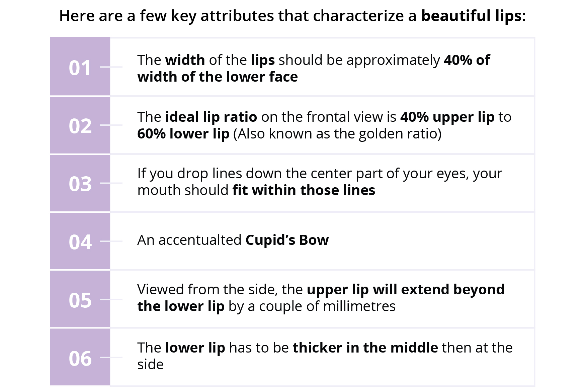
Task: Click the bold phrase 'thicker in the middle'
Action: (x=365, y=348)
